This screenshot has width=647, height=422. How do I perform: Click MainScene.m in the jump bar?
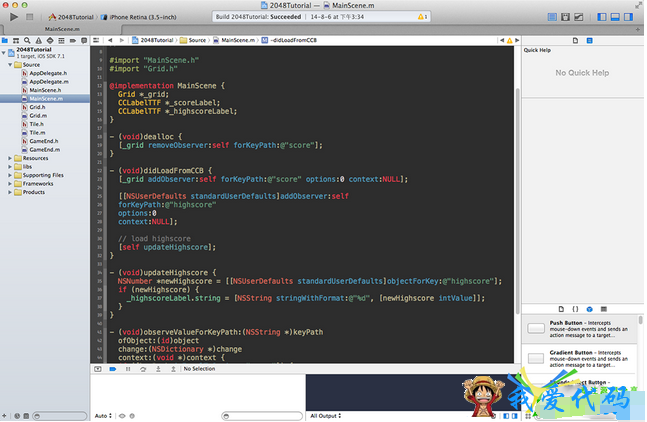tap(234, 40)
